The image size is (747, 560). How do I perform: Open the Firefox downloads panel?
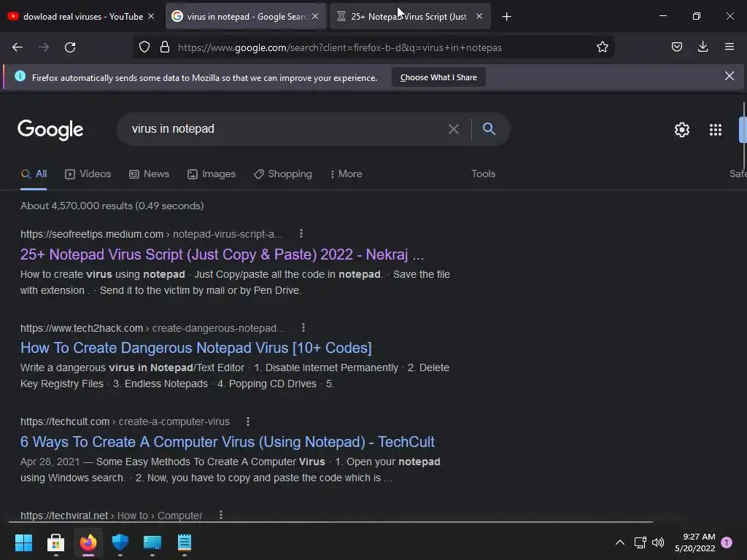click(x=703, y=47)
